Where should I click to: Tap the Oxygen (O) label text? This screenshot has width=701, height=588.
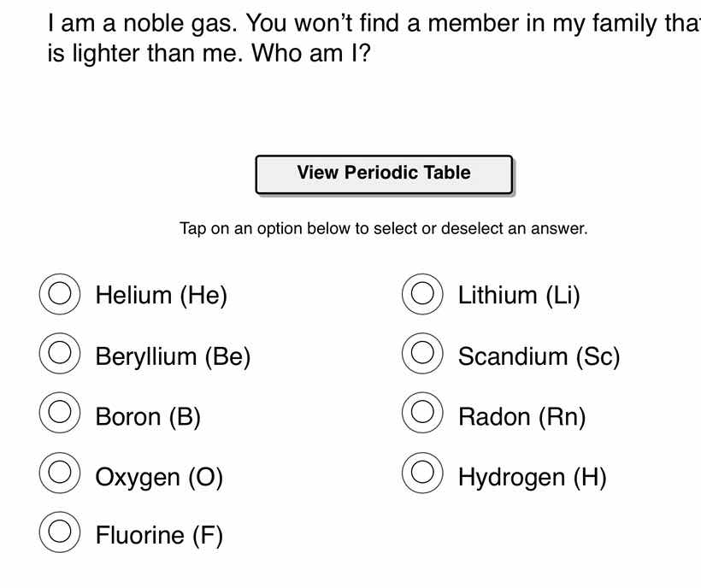(159, 476)
